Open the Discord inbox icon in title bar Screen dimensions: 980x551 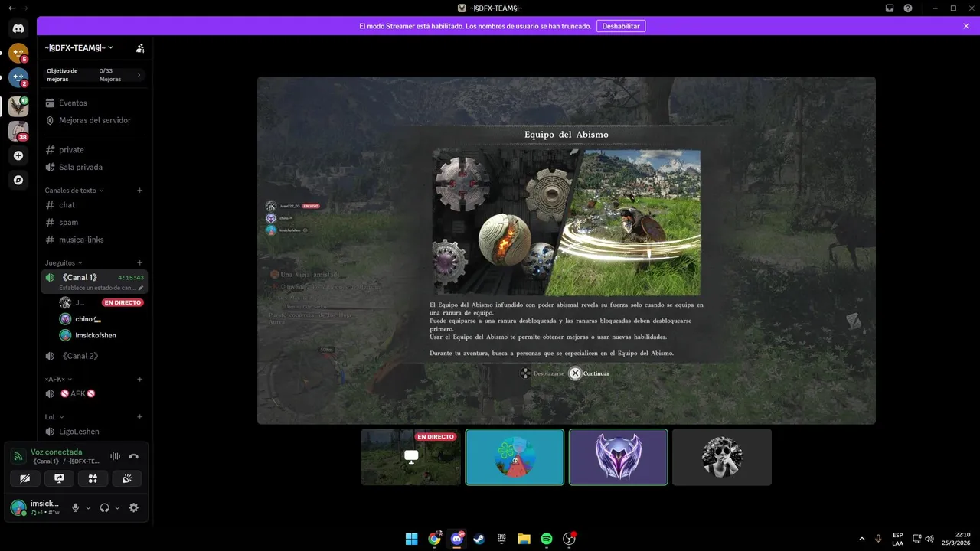(890, 8)
